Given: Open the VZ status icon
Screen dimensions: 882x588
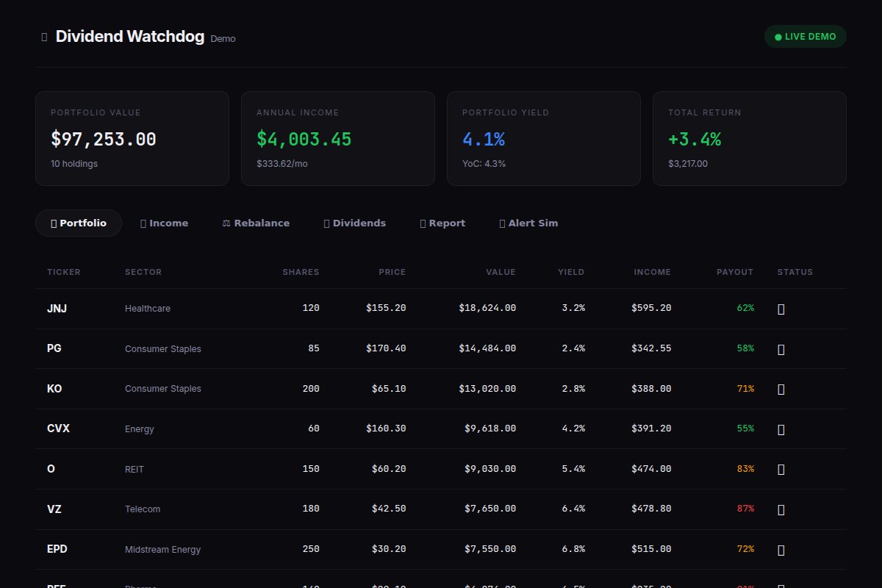Looking at the screenshot, I should pyautogui.click(x=781, y=509).
